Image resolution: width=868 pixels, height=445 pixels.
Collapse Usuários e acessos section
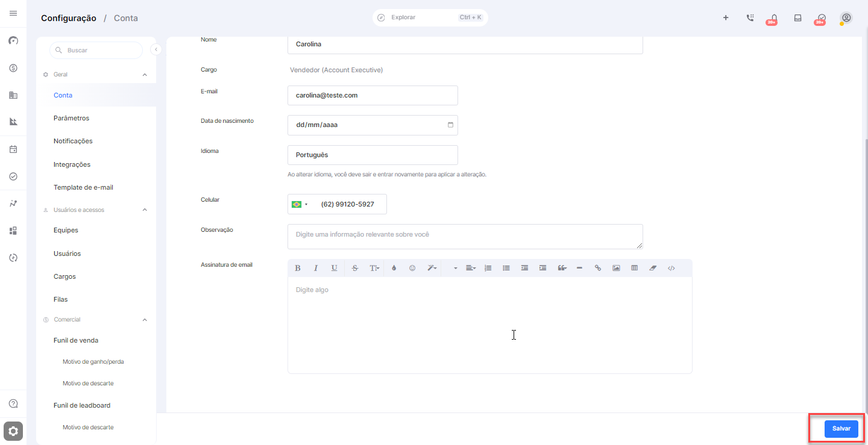pyautogui.click(x=145, y=210)
